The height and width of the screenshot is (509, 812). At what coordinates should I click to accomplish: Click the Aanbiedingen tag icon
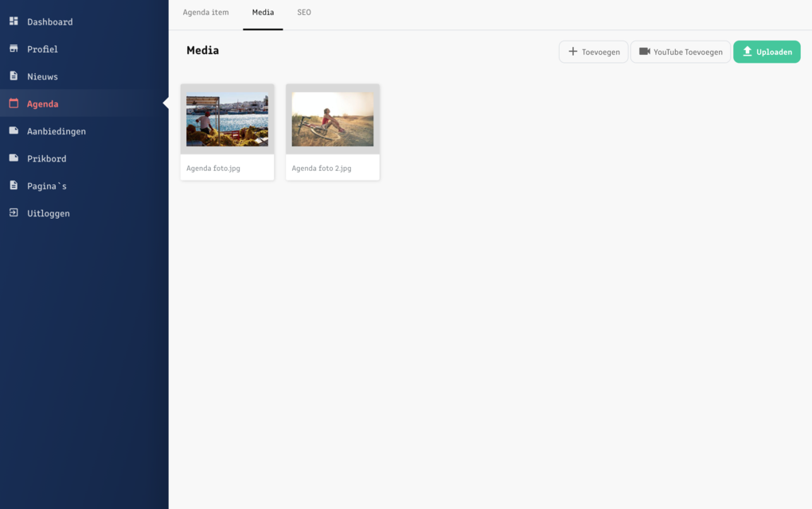[14, 130]
